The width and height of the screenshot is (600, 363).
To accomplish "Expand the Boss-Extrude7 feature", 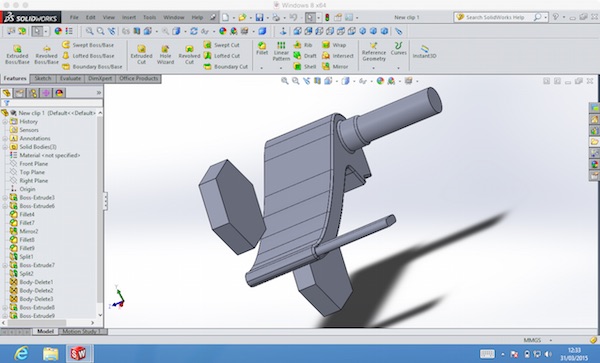I will coord(5,265).
